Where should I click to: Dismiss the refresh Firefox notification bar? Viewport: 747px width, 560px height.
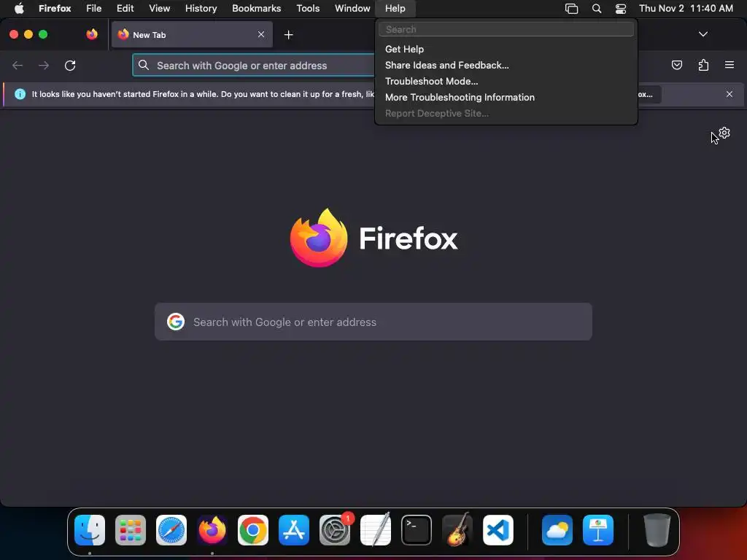coord(729,94)
